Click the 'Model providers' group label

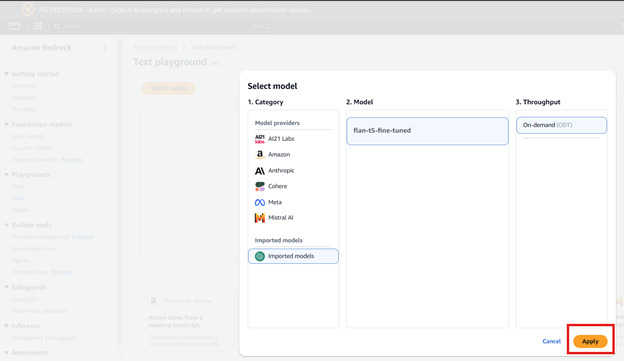click(x=277, y=123)
